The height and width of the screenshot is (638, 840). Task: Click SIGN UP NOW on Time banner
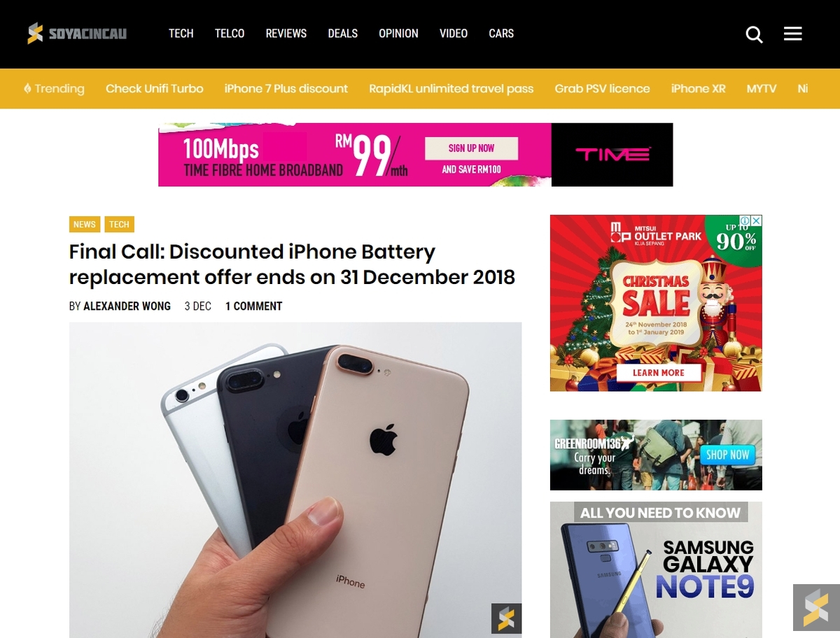click(471, 148)
